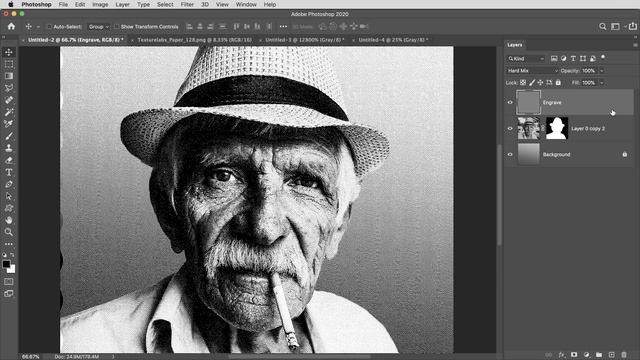Select the Zoom magnifier tool

9,232
